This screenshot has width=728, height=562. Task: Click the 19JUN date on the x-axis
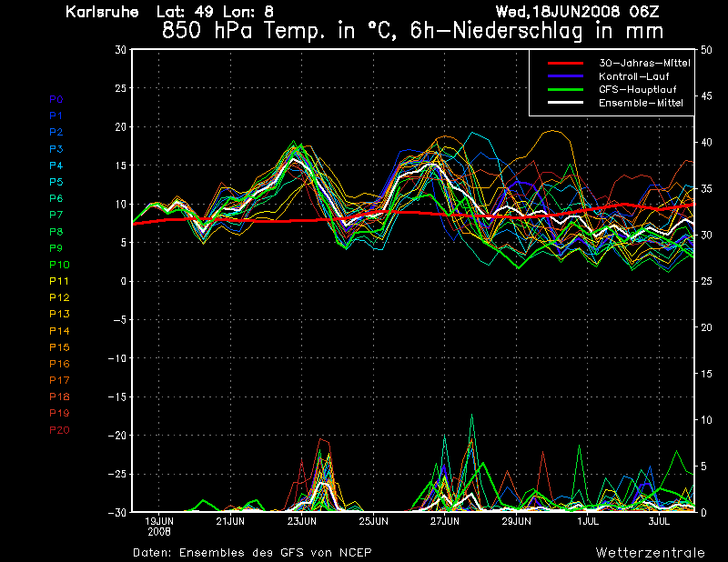point(159,521)
